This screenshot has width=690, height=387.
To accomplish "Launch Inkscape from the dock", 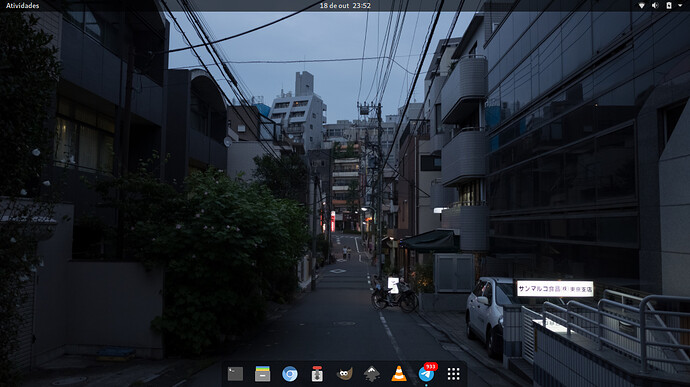I will point(371,374).
